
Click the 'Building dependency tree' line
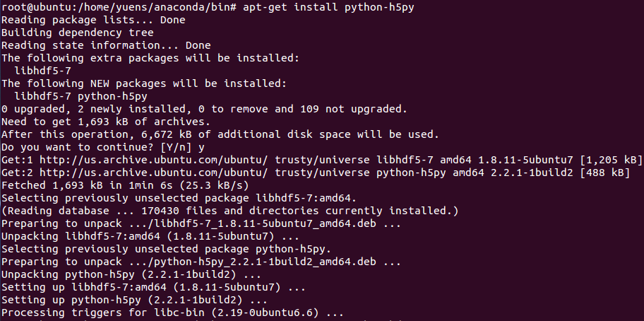(78, 33)
